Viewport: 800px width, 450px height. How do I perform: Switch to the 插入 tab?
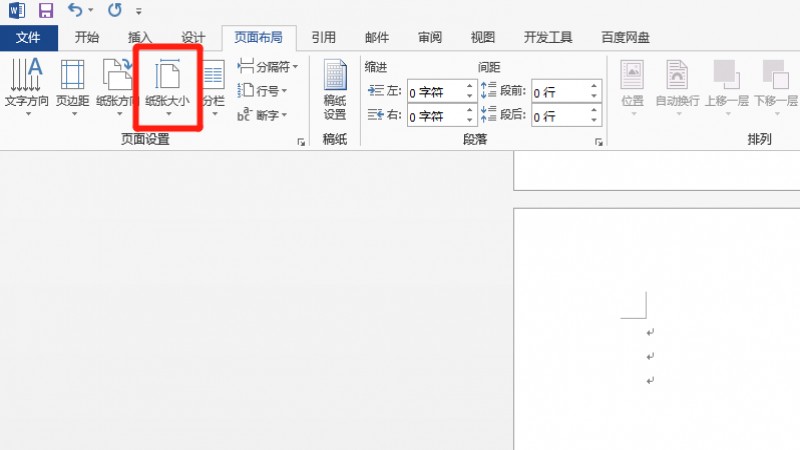140,37
